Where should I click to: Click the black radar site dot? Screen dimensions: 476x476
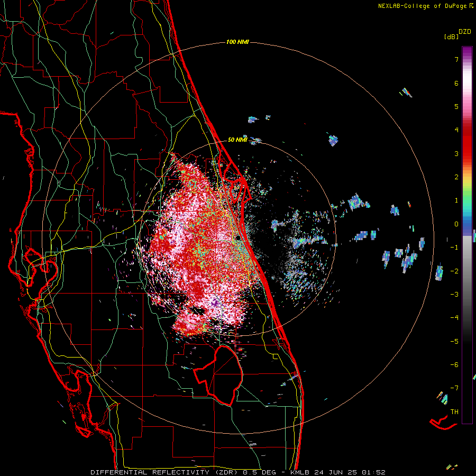(x=239, y=237)
